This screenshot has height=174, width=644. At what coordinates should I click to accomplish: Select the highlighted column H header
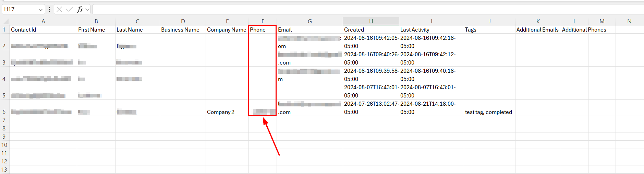point(371,21)
